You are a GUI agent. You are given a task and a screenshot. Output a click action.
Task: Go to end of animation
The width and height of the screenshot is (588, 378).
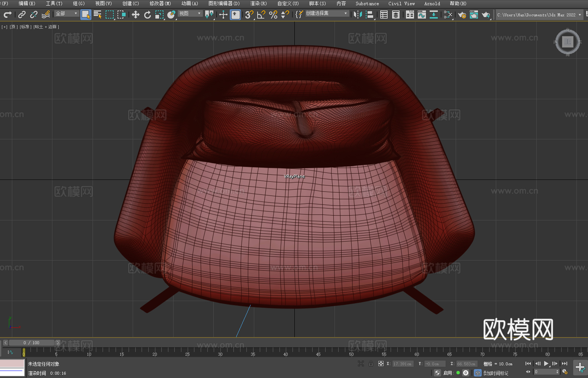[x=565, y=364]
